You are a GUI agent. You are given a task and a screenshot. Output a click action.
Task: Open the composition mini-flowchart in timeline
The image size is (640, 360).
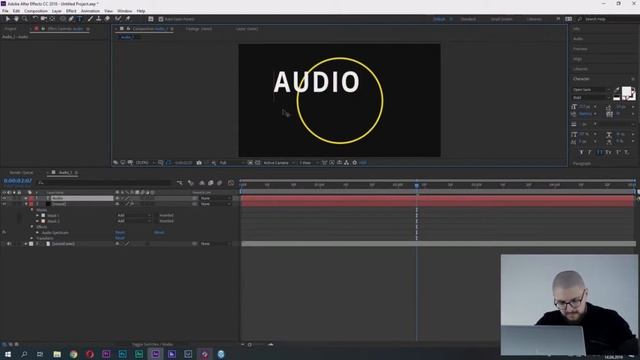180,183
